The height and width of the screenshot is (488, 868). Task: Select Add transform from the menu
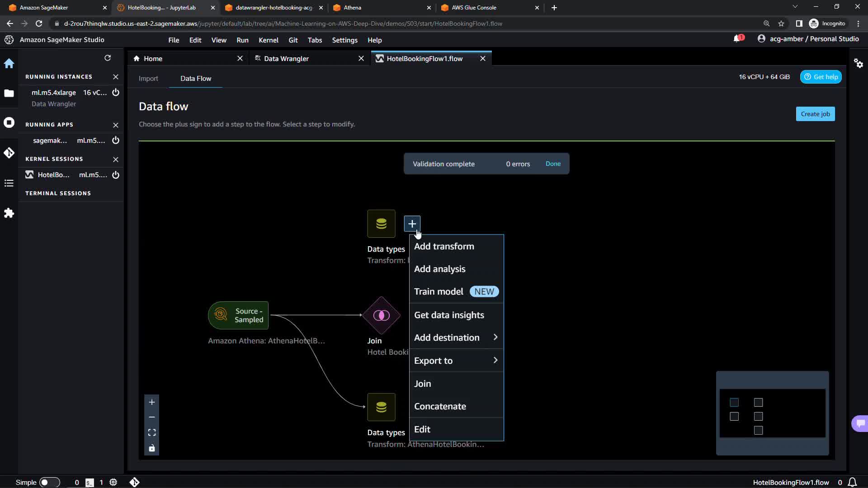pyautogui.click(x=444, y=246)
